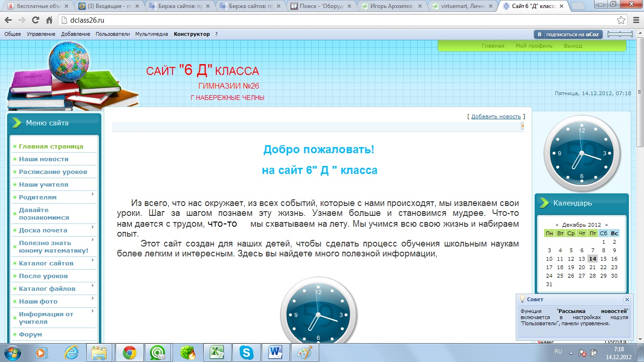The image size is (644, 362).
Task: Go to previous month in the calendar
Action: 557,225
